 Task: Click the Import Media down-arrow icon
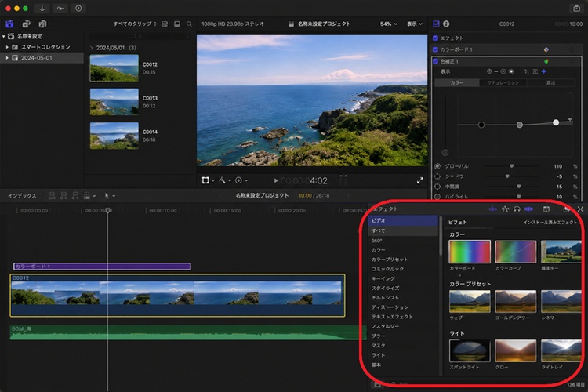[x=42, y=9]
